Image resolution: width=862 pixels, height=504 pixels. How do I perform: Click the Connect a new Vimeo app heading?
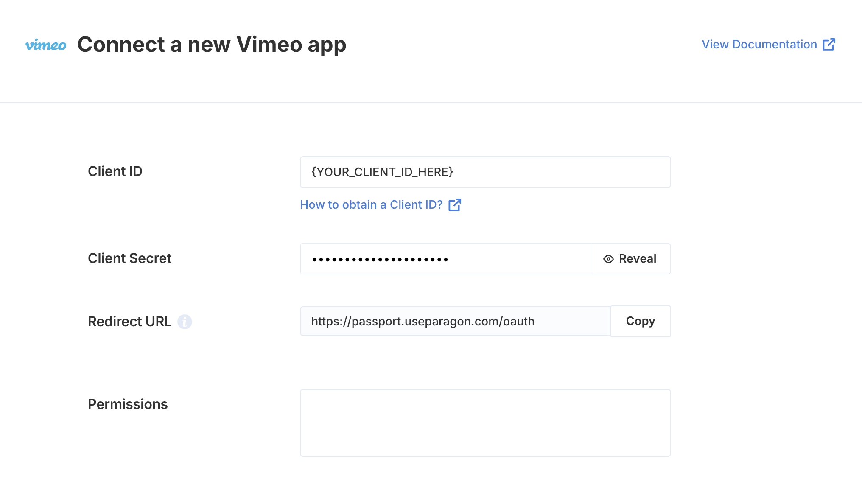(x=212, y=45)
